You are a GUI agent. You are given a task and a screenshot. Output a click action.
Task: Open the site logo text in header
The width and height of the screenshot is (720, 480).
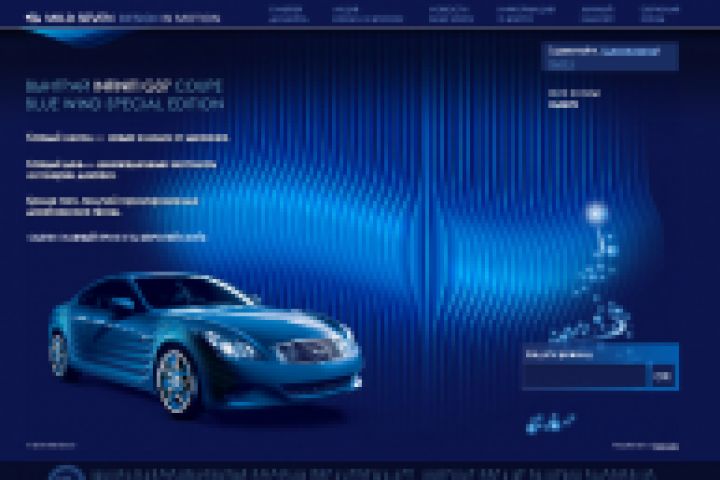[x=123, y=18]
